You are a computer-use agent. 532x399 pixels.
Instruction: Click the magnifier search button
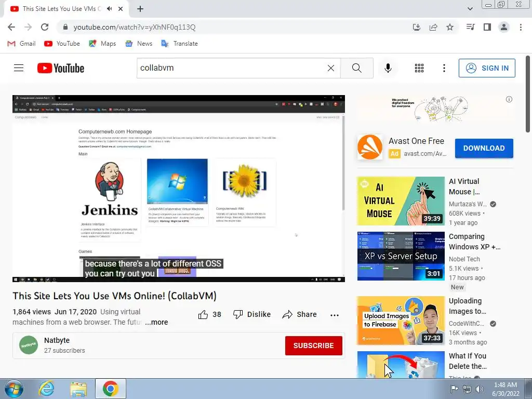[x=356, y=68]
